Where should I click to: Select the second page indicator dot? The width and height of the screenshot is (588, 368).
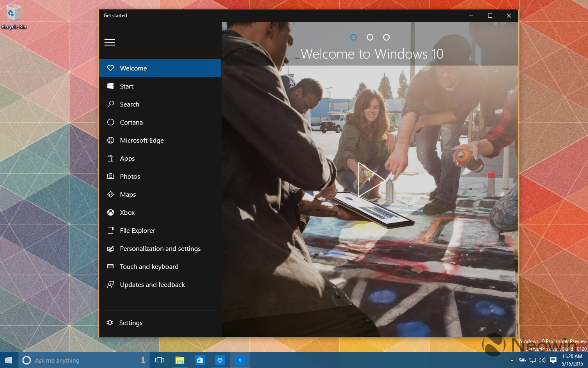click(x=370, y=37)
